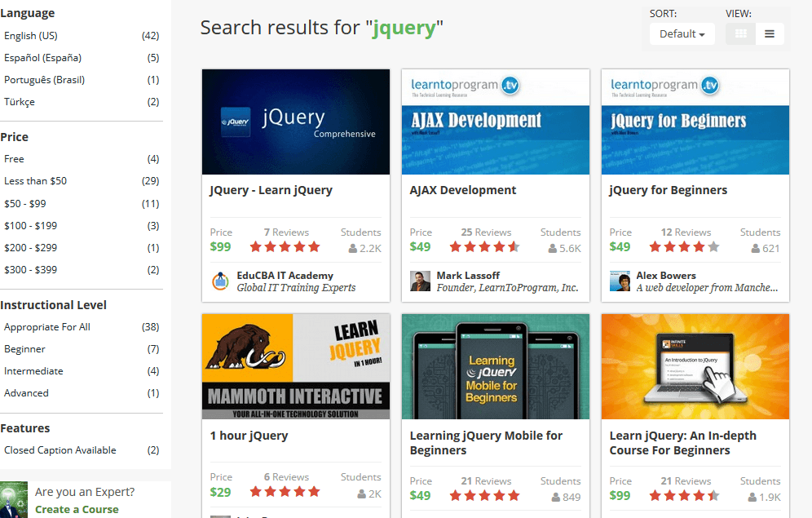Filter by Appropriate For All level
The image size is (812, 518).
pyautogui.click(x=82, y=327)
